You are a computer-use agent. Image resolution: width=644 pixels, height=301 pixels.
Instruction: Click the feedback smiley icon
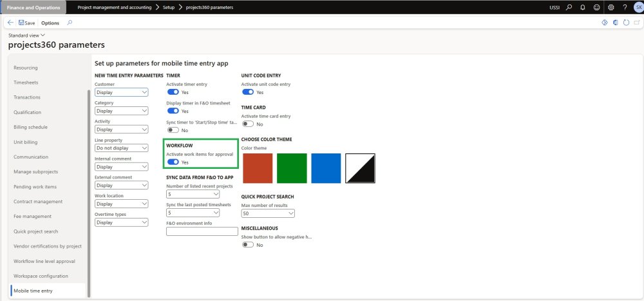(x=596, y=7)
